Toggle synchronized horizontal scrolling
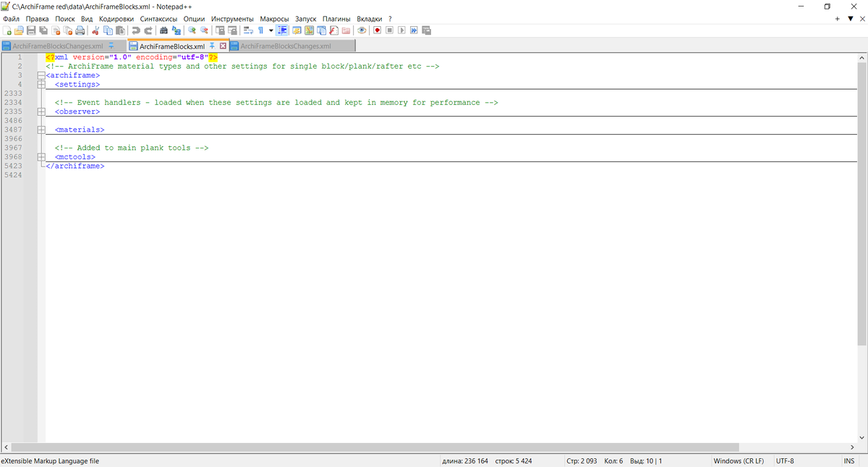868x467 pixels. coord(232,30)
